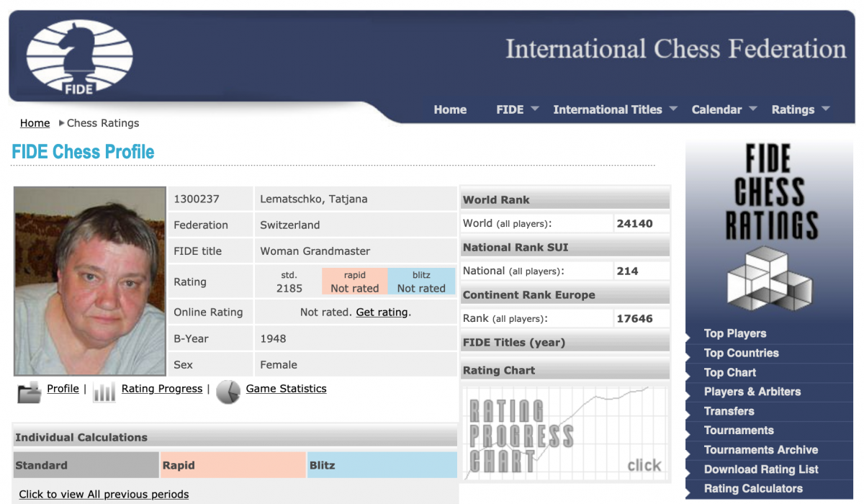Open the FIDE menu
Viewport: 864px width, 504px height.
[510, 109]
